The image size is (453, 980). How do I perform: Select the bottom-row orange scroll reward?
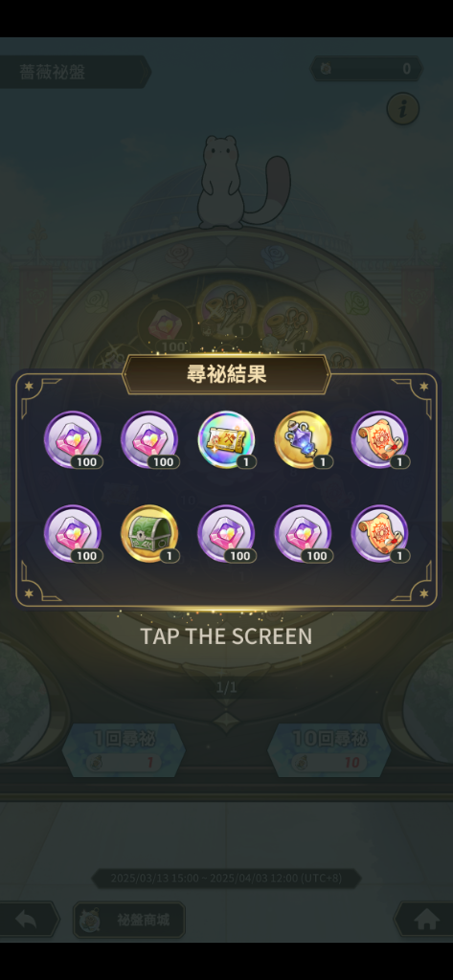380,534
